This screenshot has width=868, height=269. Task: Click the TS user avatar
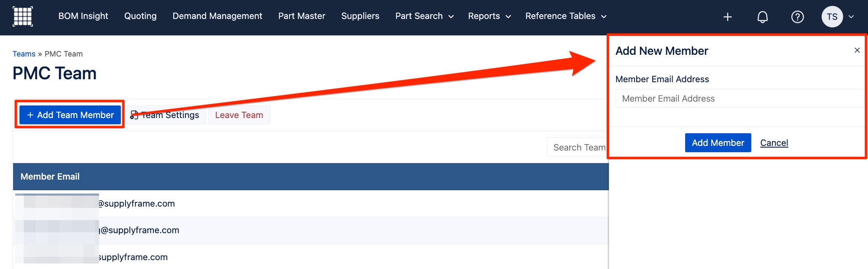(832, 17)
